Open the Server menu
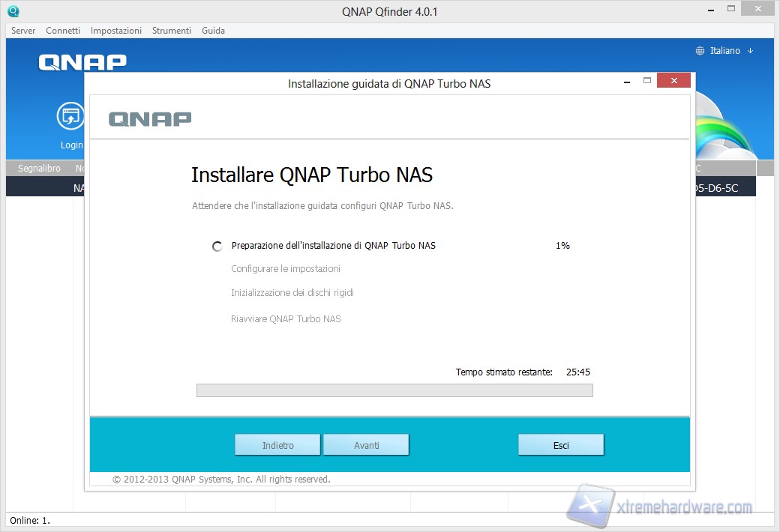780x532 pixels. [x=23, y=31]
